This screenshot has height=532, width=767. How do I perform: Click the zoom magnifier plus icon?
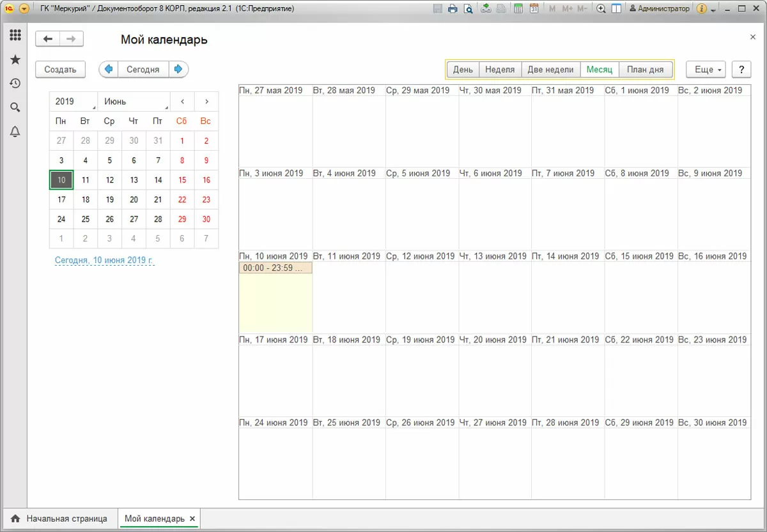point(601,9)
